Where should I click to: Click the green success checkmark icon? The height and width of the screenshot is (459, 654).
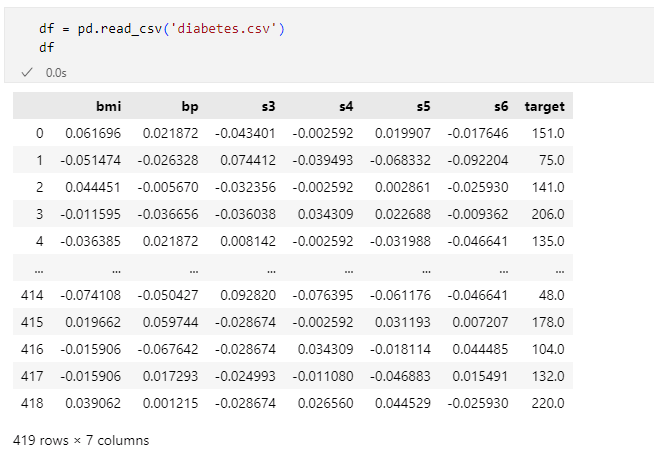tap(27, 73)
